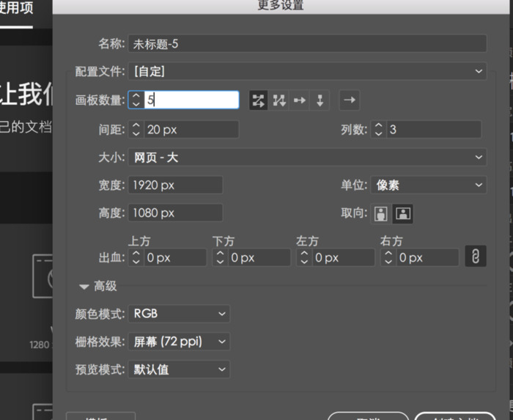Toggle bleed link chain icon
513x420 pixels.
point(476,256)
